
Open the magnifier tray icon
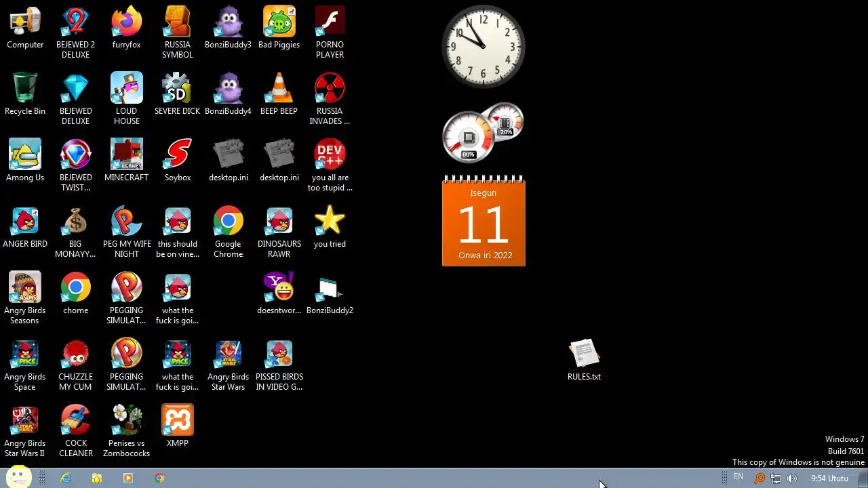pyautogui.click(x=759, y=479)
